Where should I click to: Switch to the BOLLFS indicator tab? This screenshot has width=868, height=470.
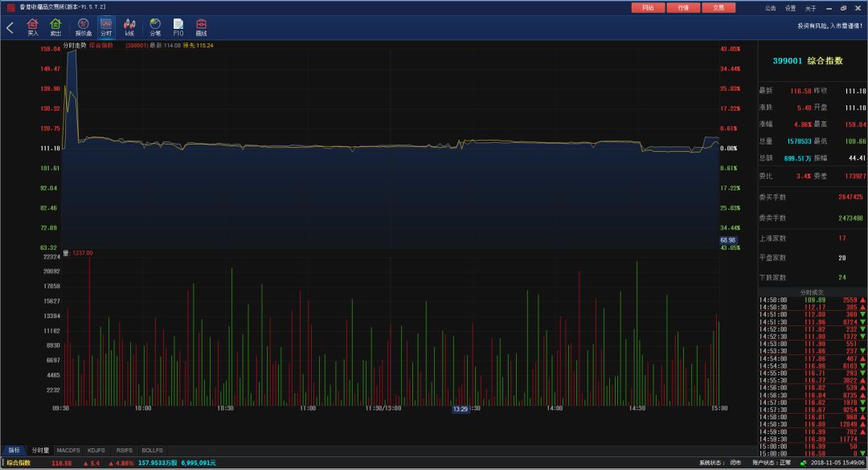[152, 450]
